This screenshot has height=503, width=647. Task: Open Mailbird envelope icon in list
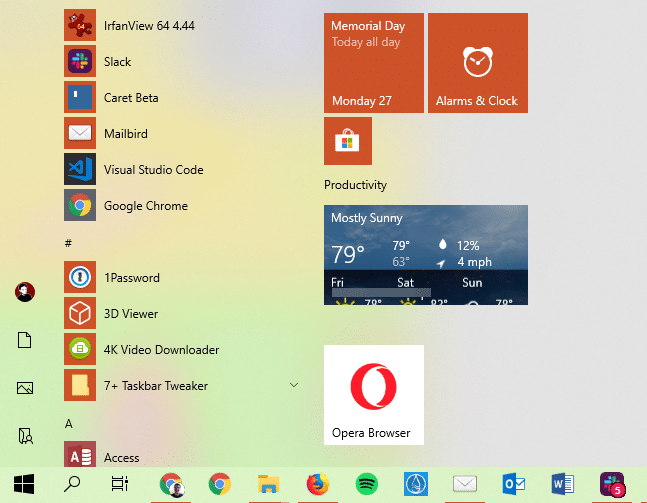80,133
